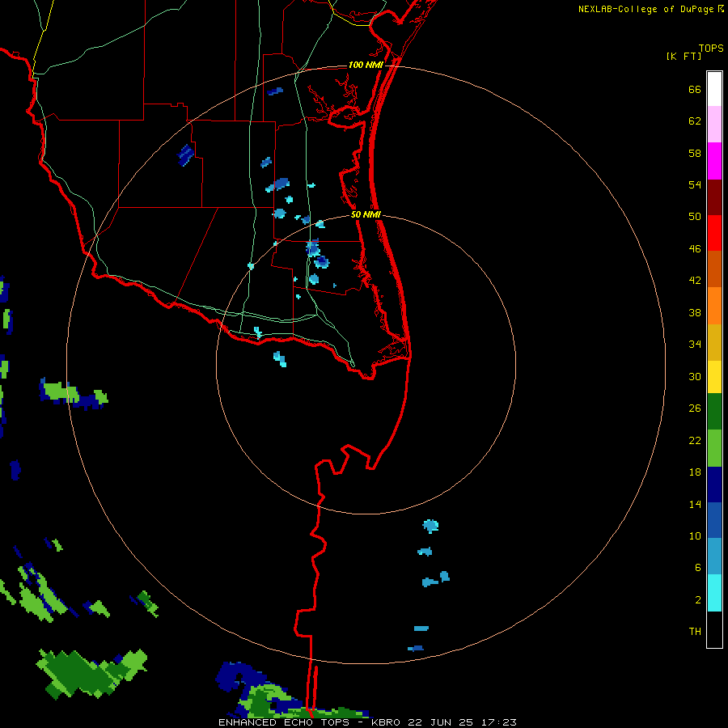Click the legend value "14"
This screenshot has height=728, width=728.
point(695,504)
